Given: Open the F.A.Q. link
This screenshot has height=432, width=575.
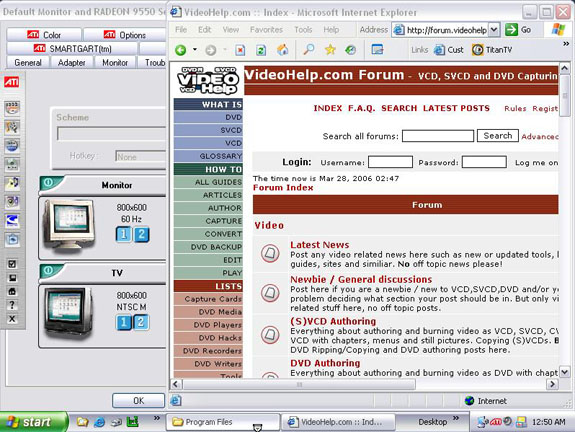Looking at the screenshot, I should tap(362, 108).
